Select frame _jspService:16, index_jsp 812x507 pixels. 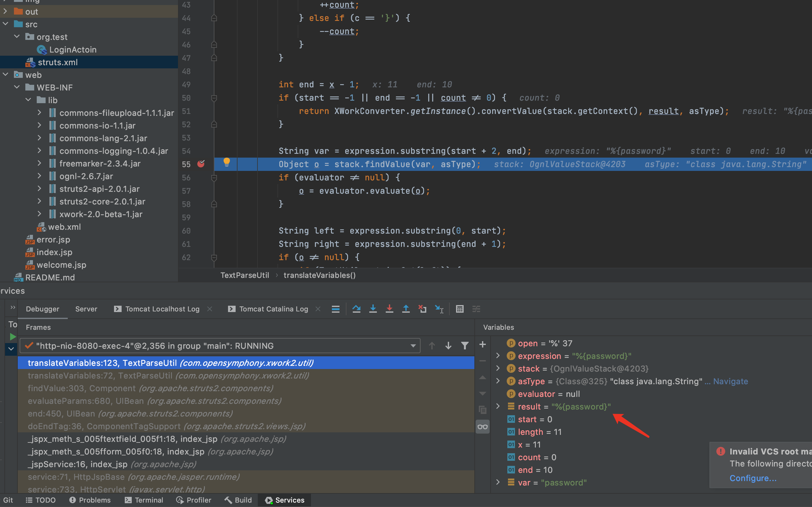tap(246, 464)
